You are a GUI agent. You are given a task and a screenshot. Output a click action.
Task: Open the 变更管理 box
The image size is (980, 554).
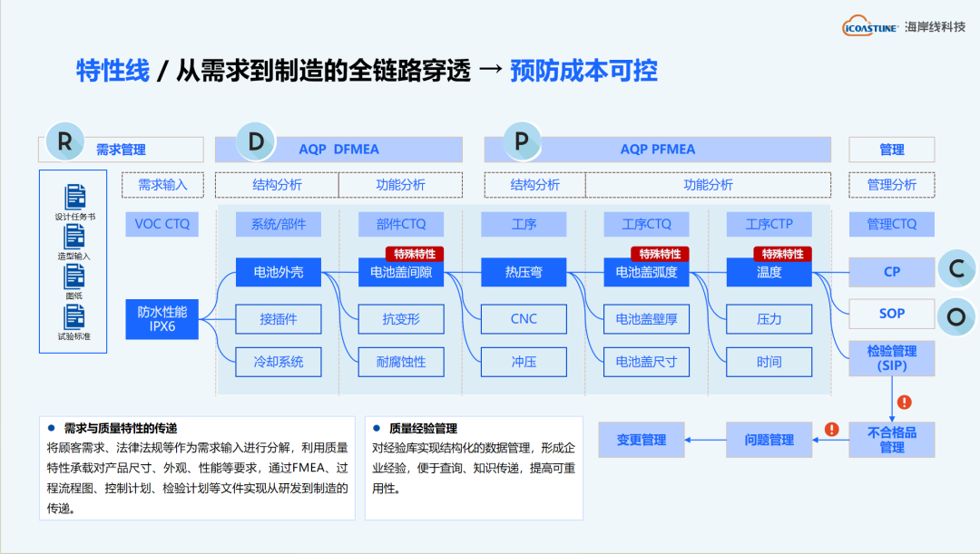[642, 440]
